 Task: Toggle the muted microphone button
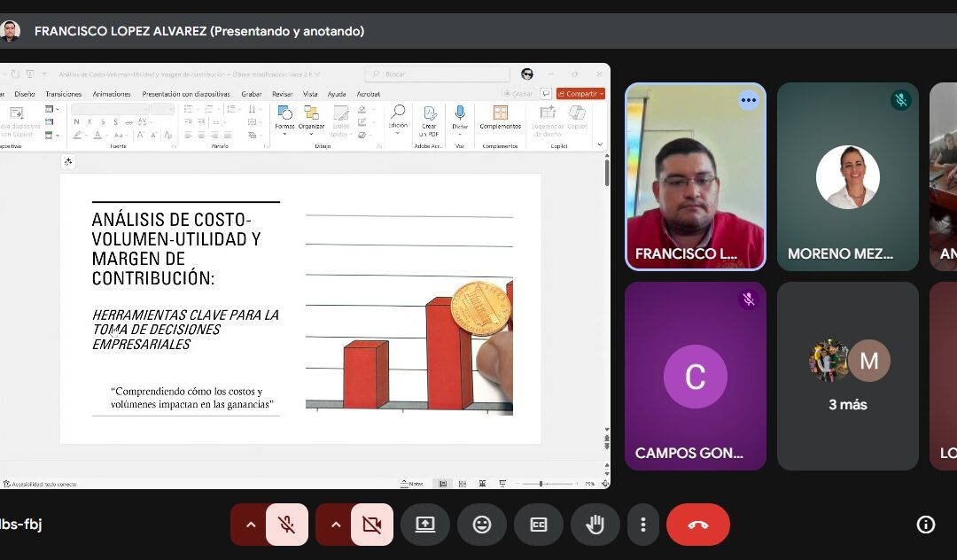(x=287, y=525)
